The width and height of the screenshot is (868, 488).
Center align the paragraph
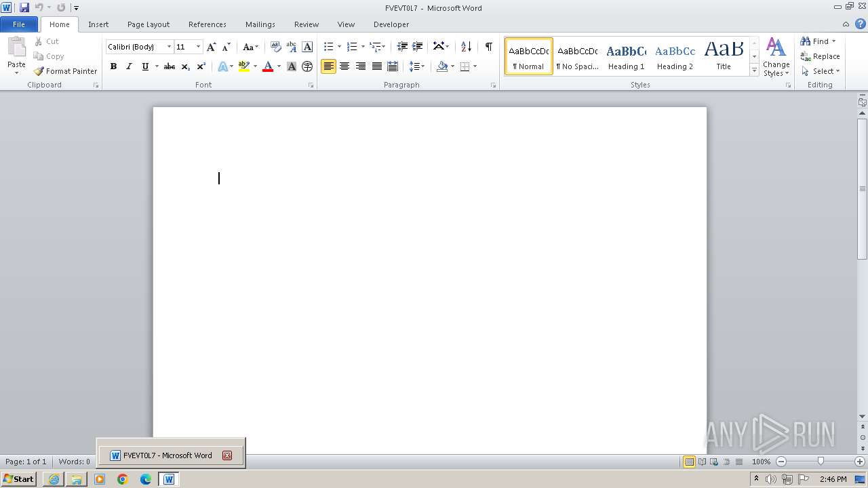344,66
